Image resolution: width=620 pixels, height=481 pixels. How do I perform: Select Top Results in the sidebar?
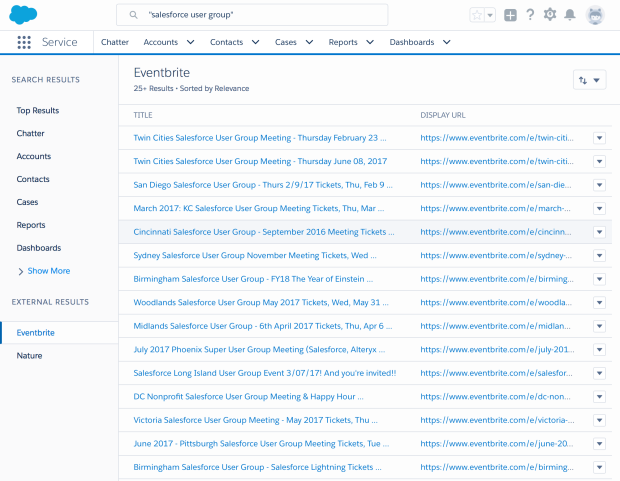point(38,110)
